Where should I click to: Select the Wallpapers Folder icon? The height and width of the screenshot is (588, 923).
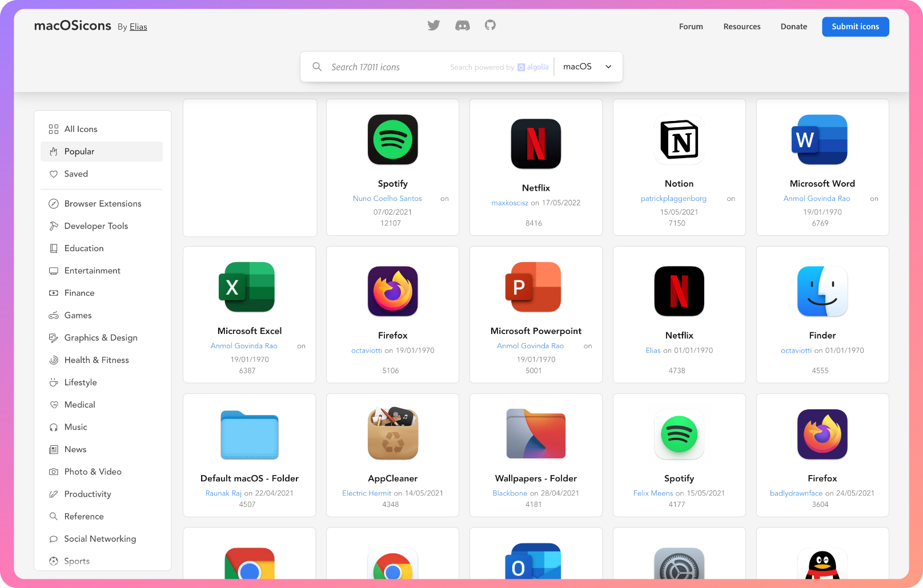point(536,434)
